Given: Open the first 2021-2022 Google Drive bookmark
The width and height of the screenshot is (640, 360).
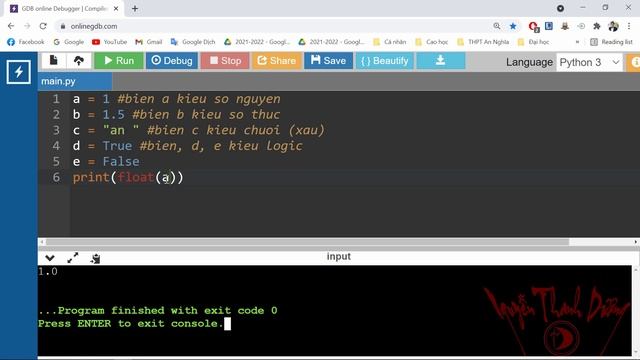Looking at the screenshot, I should tap(257, 42).
